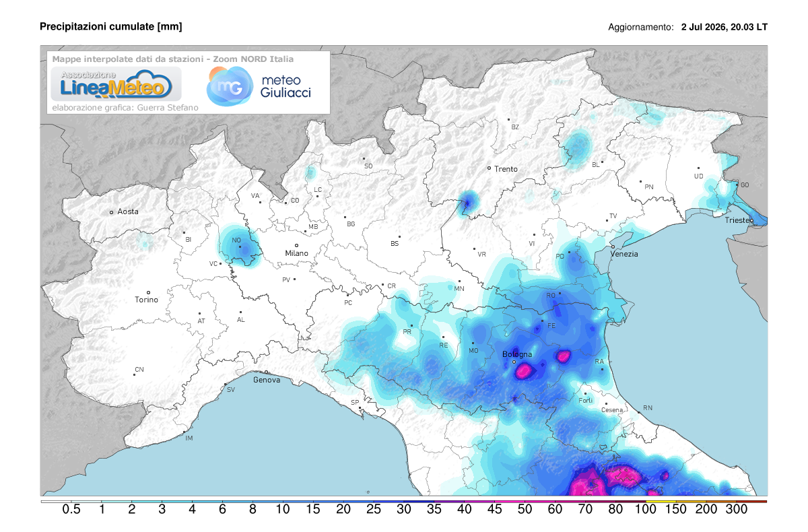Click the 150 value on the legend
Screen dimensions: 808x532
coord(676,510)
